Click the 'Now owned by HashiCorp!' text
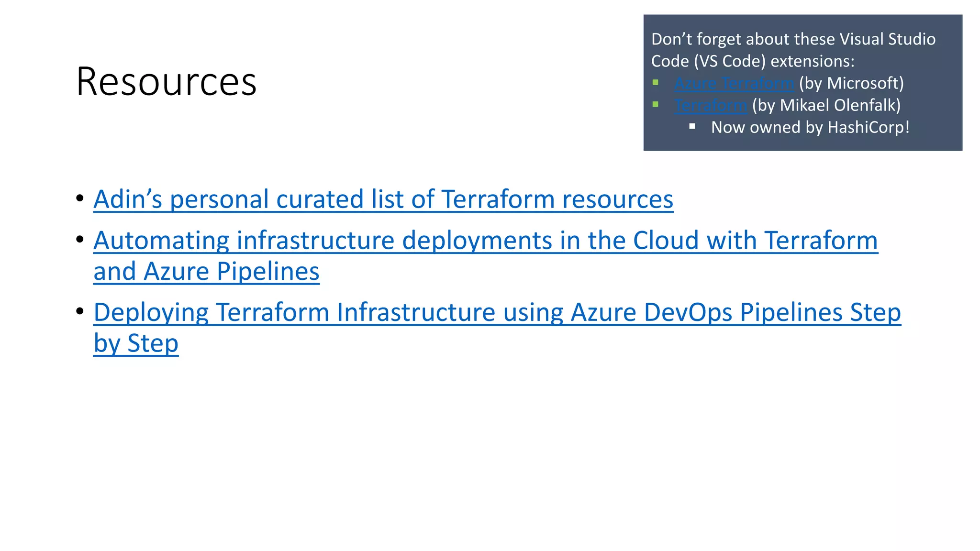This screenshot has height=551, width=980. point(810,127)
